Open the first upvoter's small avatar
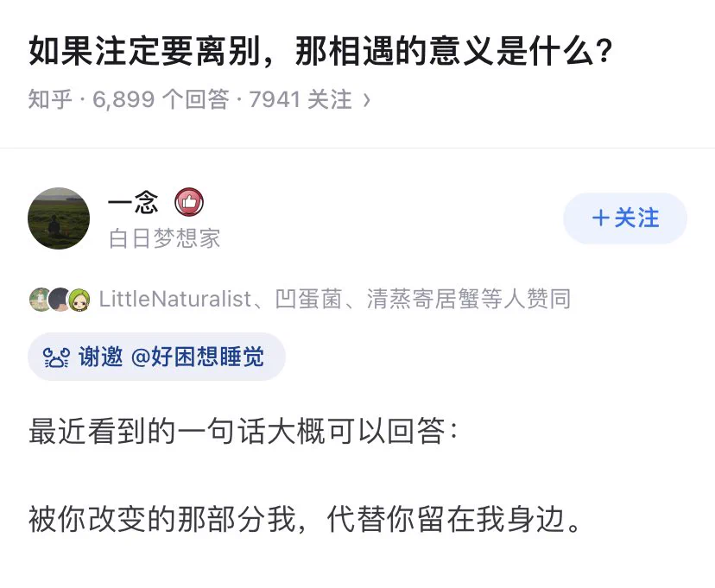The image size is (715, 588). point(40,300)
